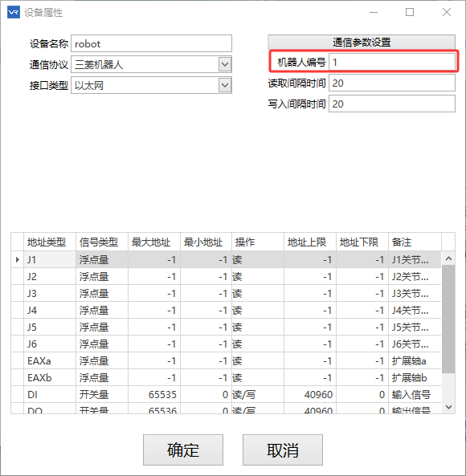Confirm with the 确定 button
This screenshot has height=476, width=466.
click(183, 450)
